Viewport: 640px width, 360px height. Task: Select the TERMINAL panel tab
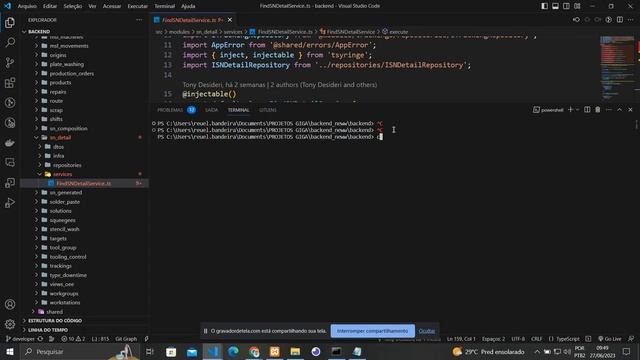(238, 110)
